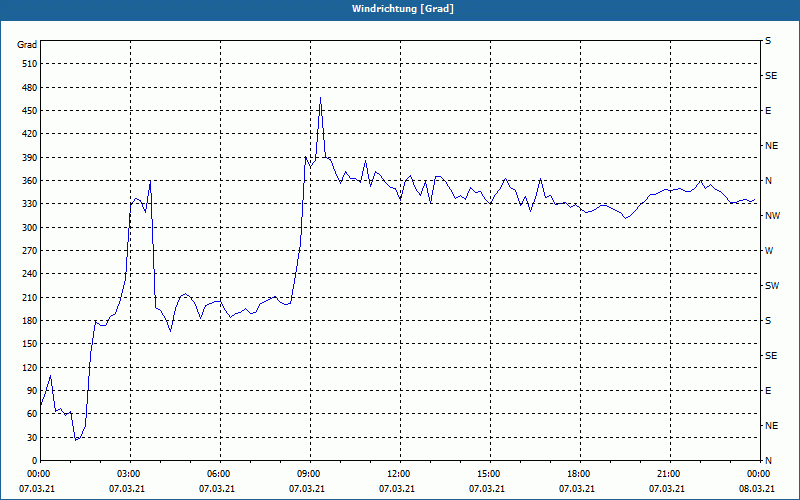Image resolution: width=800 pixels, height=500 pixels.
Task: Click the 90 tick label on the left axis
Action: coord(32,391)
